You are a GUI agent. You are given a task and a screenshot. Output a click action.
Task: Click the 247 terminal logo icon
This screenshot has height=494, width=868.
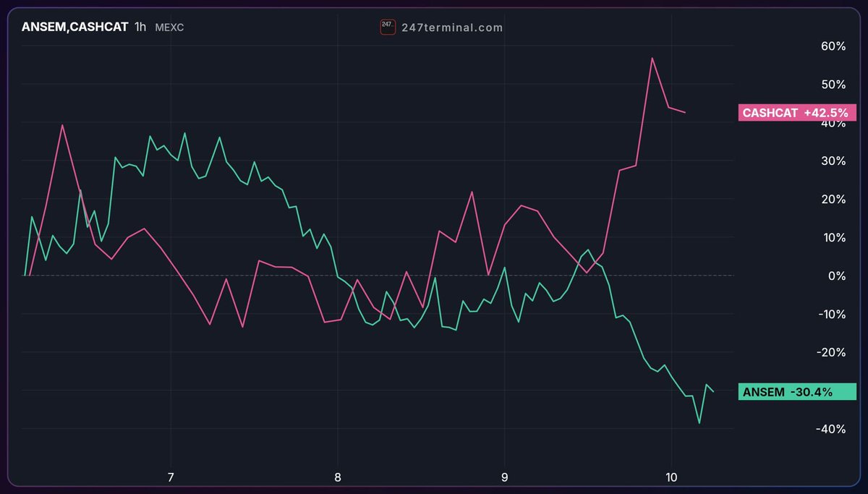tap(388, 27)
